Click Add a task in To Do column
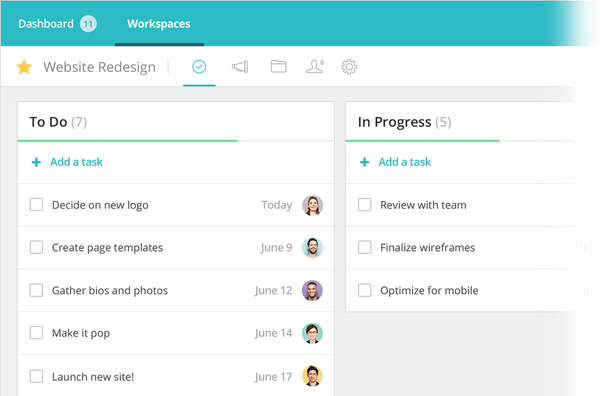The image size is (600, 396). click(77, 162)
